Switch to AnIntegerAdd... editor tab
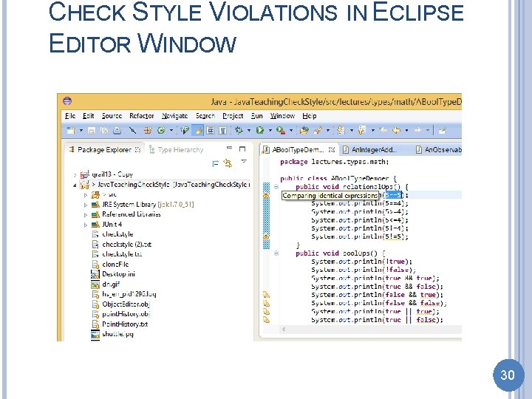The image size is (532, 399). tap(370, 149)
